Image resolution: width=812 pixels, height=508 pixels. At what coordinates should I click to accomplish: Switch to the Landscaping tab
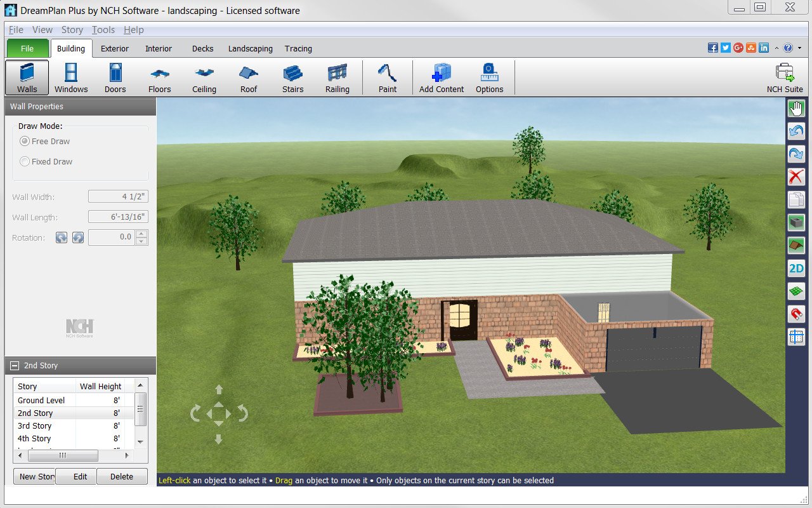coord(250,48)
